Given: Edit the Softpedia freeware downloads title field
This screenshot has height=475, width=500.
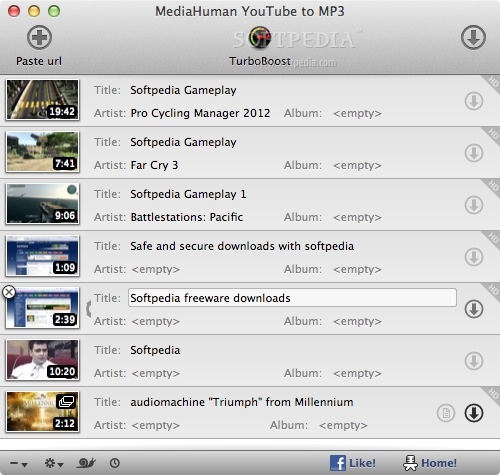Looking at the screenshot, I should coord(292,298).
